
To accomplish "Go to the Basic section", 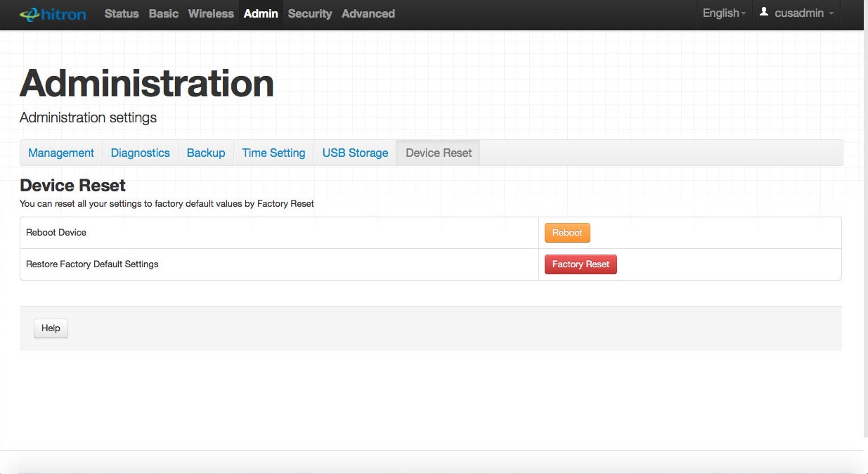I will click(164, 13).
